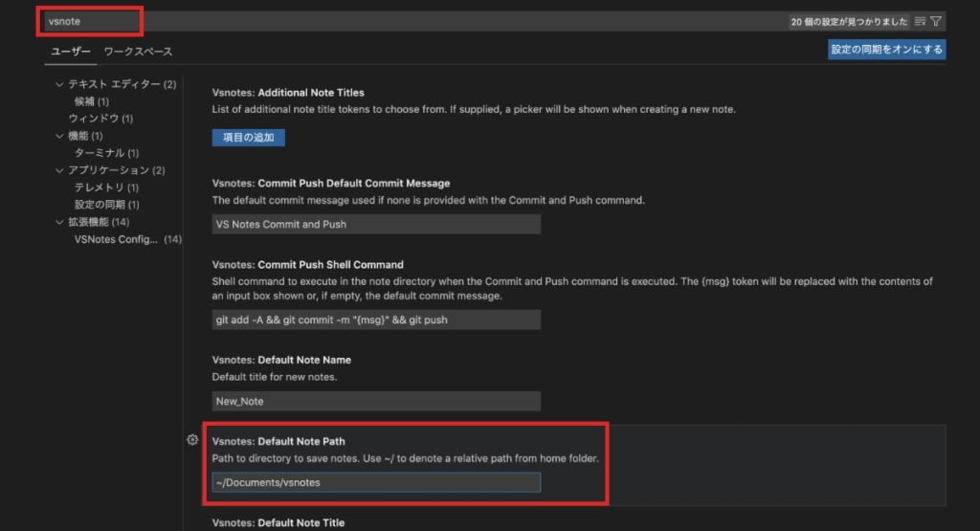Open the settings filter funnel icon
Screen dimensions: 980x531
tap(936, 21)
